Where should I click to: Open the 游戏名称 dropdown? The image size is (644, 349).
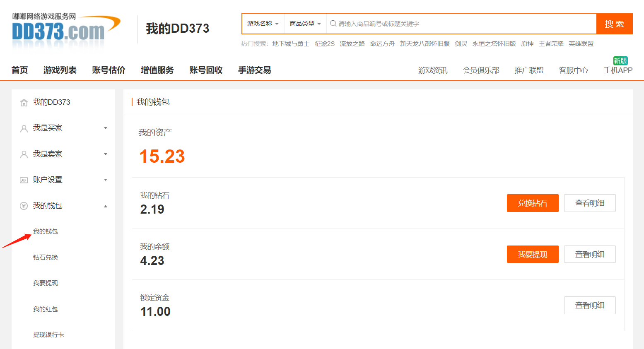click(263, 24)
